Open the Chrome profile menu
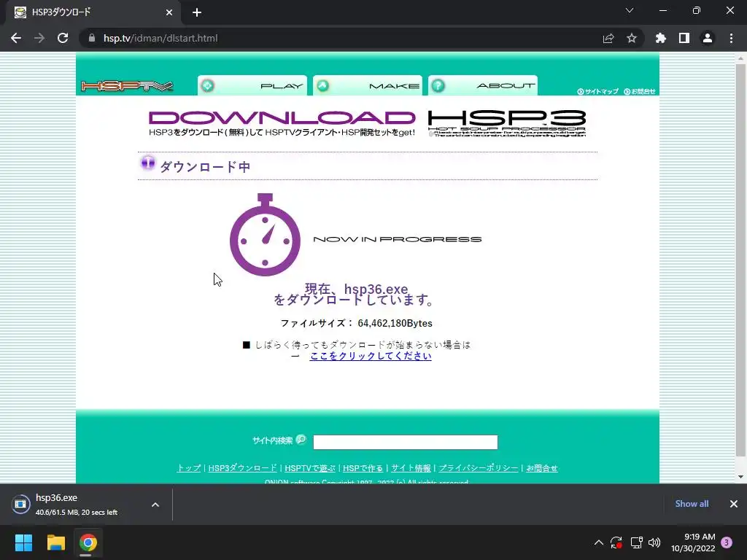747x560 pixels. tap(708, 38)
